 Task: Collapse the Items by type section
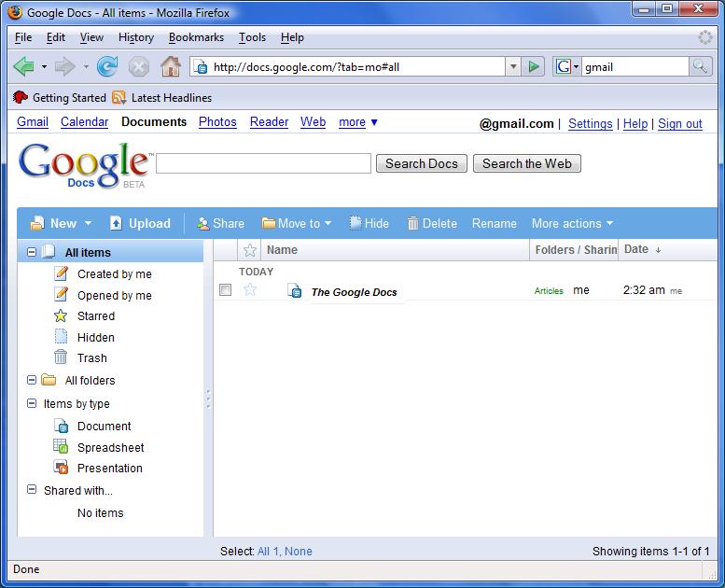[x=32, y=403]
